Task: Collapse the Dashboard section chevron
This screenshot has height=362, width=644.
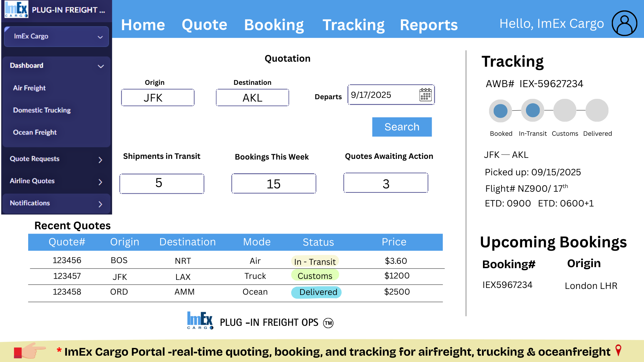Action: 100,66
